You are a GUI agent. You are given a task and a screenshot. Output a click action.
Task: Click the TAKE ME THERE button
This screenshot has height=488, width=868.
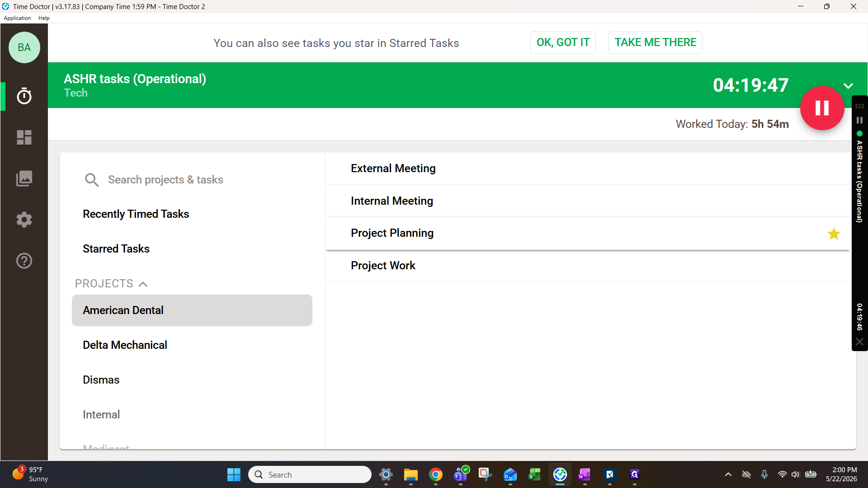[655, 42]
